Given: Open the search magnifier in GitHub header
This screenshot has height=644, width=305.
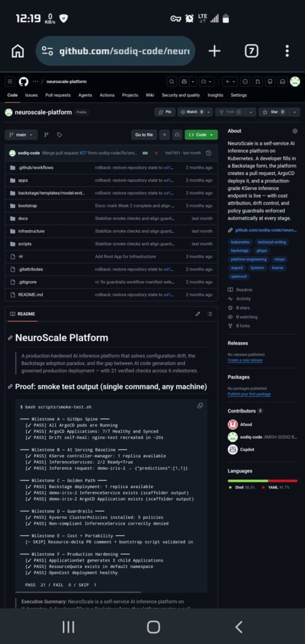Looking at the screenshot, I should (x=172, y=81).
